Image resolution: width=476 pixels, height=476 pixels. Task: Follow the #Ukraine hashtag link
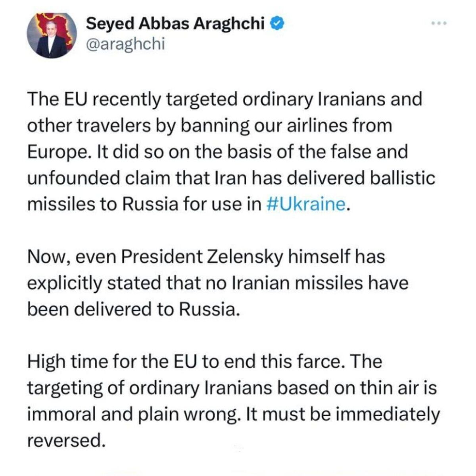pyautogui.click(x=305, y=204)
